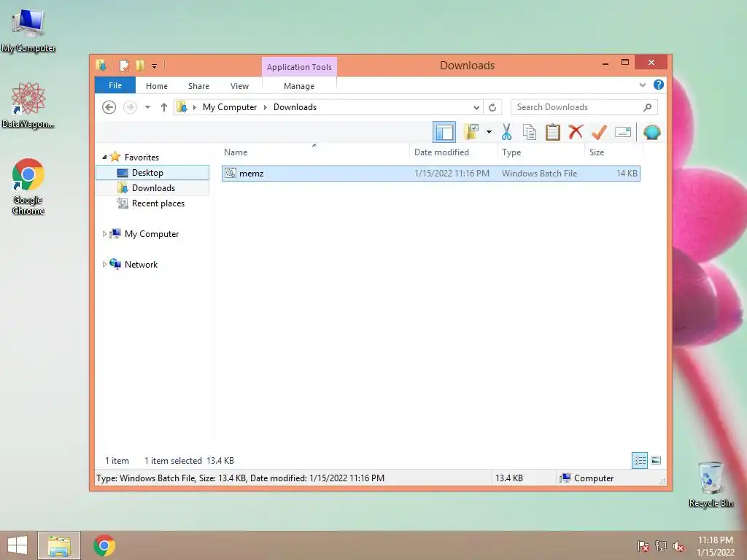Go up one folder level
This screenshot has height=560, width=747.
(x=164, y=107)
